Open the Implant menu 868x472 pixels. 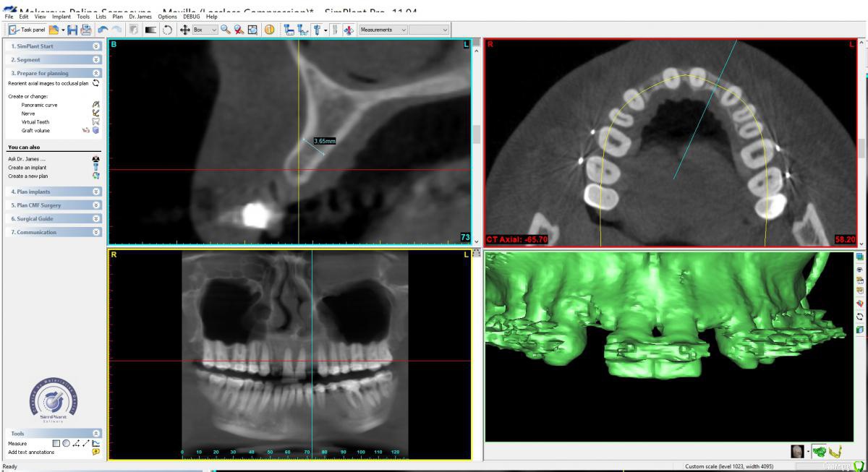[x=61, y=17]
